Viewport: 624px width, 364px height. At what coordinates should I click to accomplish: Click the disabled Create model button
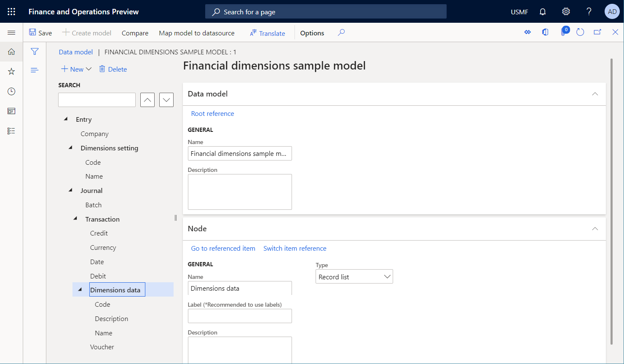click(x=87, y=33)
